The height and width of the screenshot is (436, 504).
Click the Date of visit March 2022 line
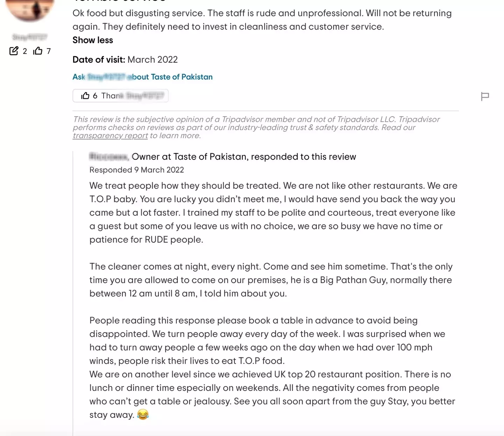(125, 60)
